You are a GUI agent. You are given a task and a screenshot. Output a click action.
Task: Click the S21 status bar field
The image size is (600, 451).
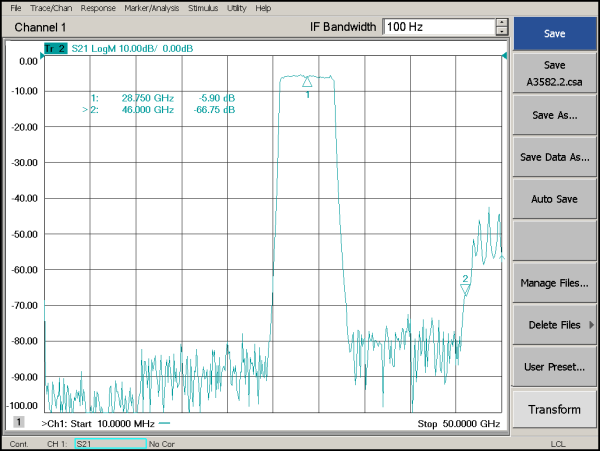point(111,444)
